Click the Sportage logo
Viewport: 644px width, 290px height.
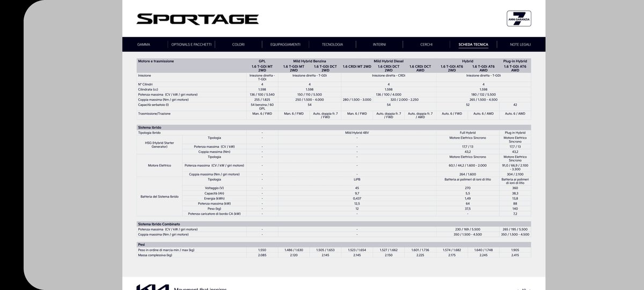pyautogui.click(x=197, y=19)
